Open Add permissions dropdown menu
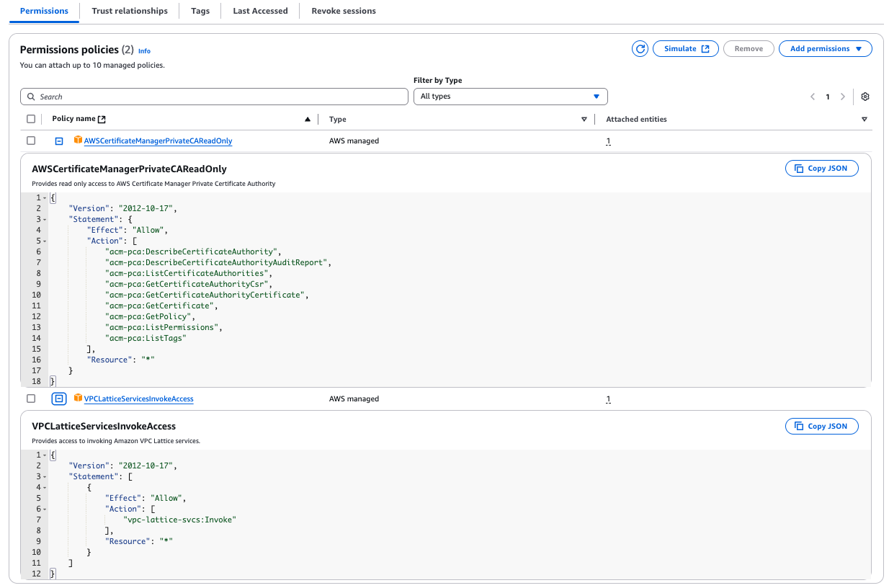Image resolution: width=889 pixels, height=588 pixels. click(x=826, y=49)
